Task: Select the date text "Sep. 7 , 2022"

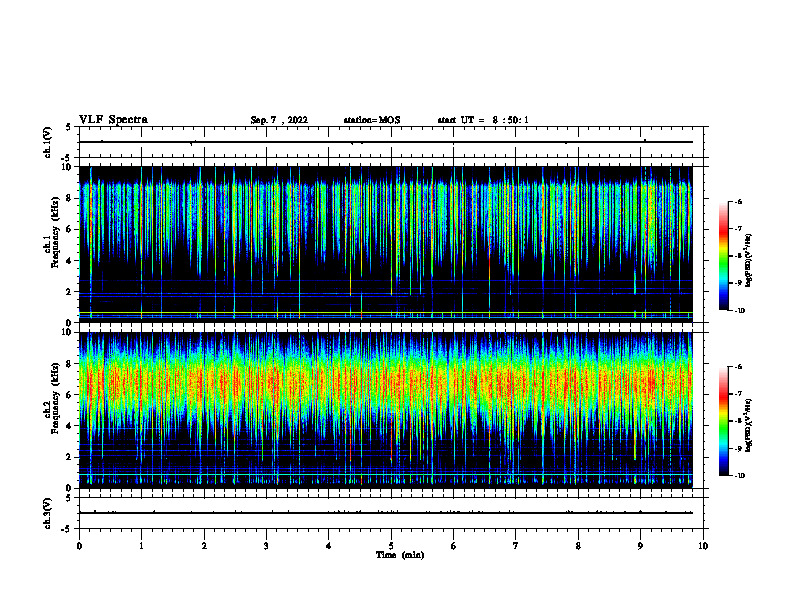Action: coord(279,120)
